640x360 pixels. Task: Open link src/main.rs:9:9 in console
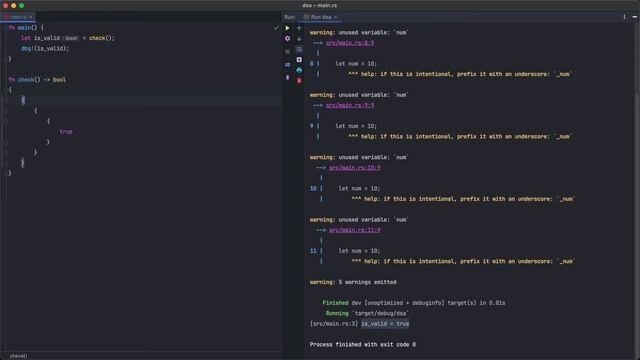(350, 105)
